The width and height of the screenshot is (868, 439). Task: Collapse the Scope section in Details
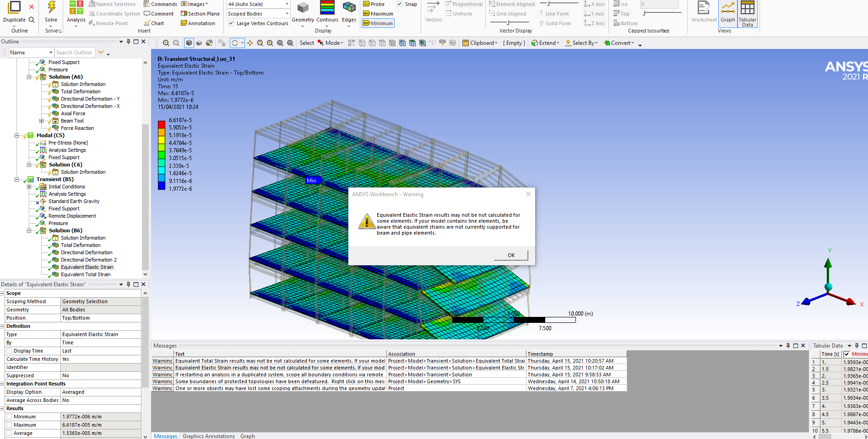2,293
